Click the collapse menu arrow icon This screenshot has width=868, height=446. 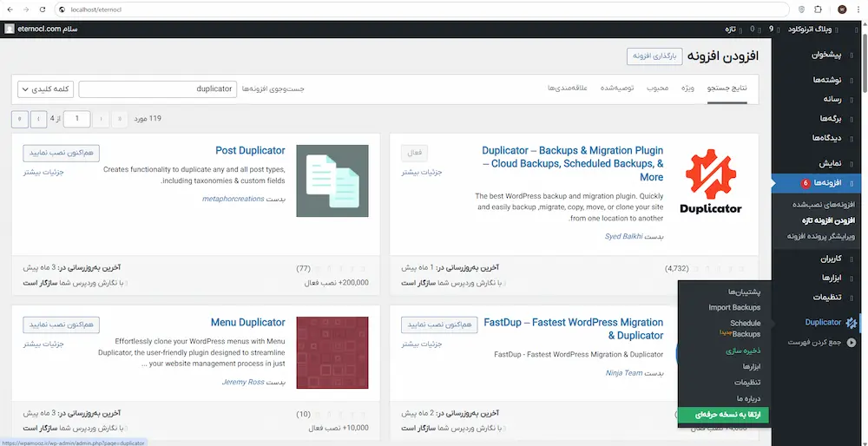tap(852, 343)
